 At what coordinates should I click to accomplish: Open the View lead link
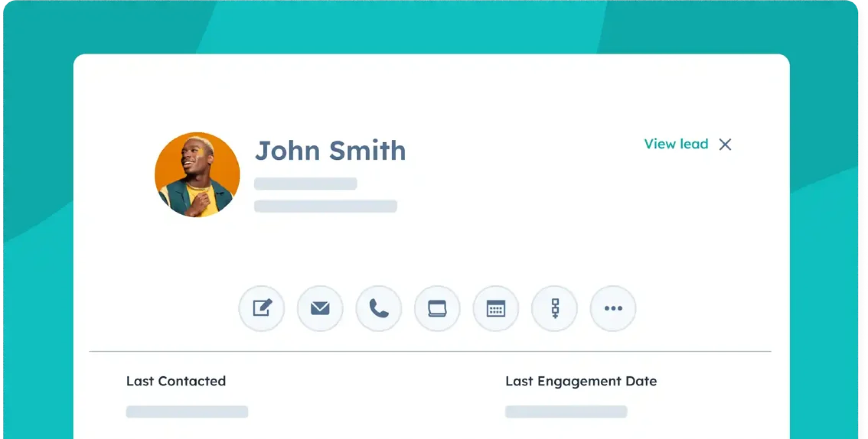[x=676, y=144]
